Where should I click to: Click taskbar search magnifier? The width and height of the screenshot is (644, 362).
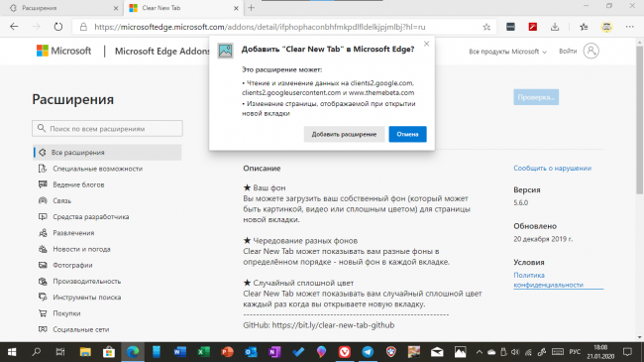pos(36,352)
